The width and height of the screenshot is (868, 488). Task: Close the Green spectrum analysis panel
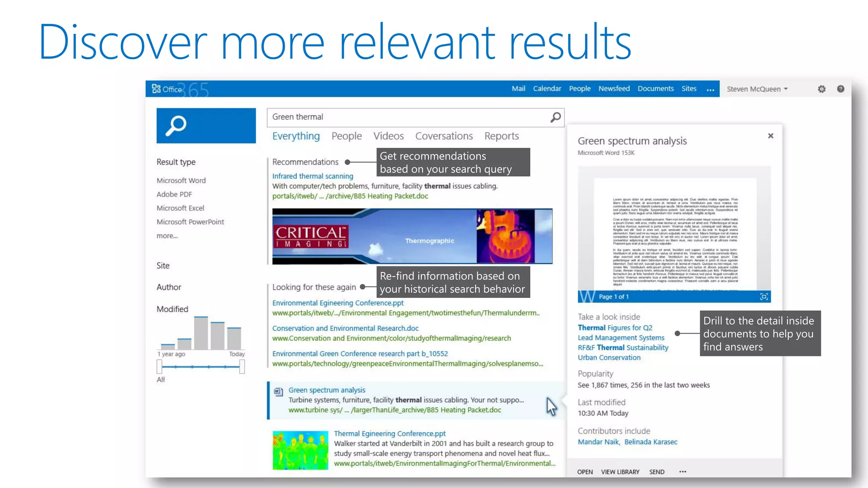click(771, 136)
